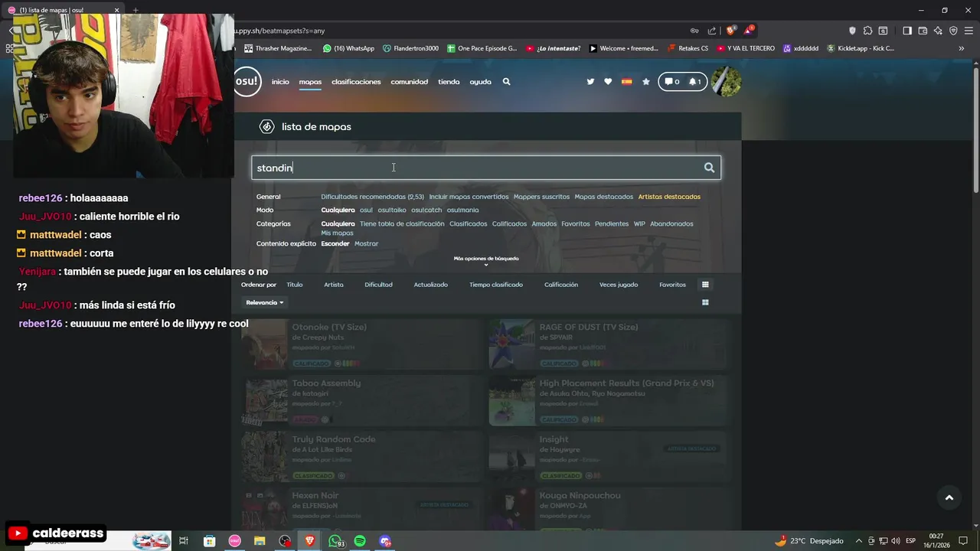Open Task View on the taskbar
Viewport: 980px width, 551px height.
[184, 541]
